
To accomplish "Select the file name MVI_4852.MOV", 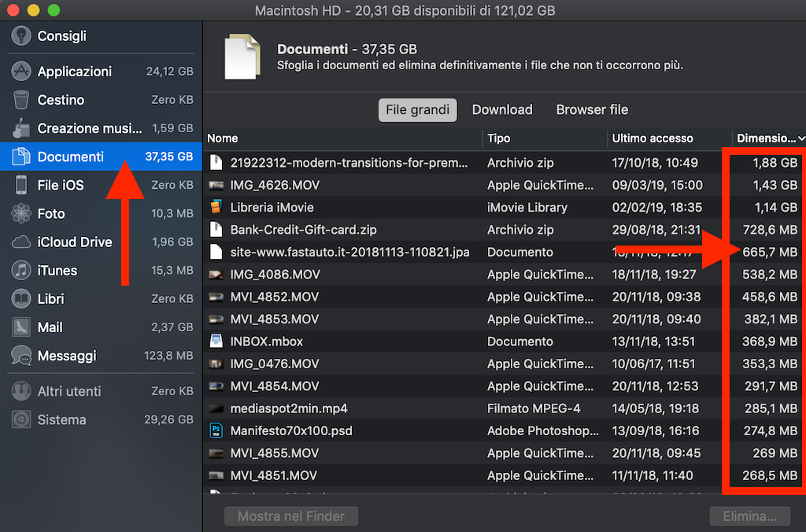I will pos(275,297).
